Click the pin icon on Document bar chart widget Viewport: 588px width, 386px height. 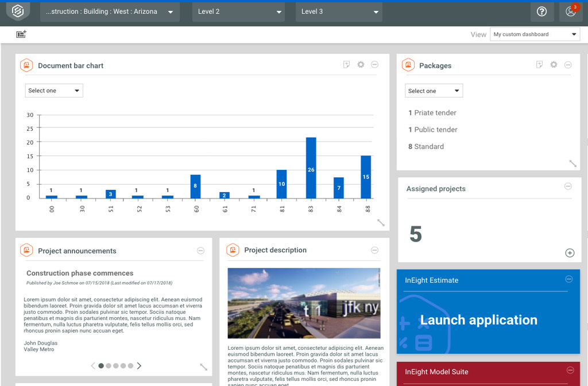[x=346, y=65]
